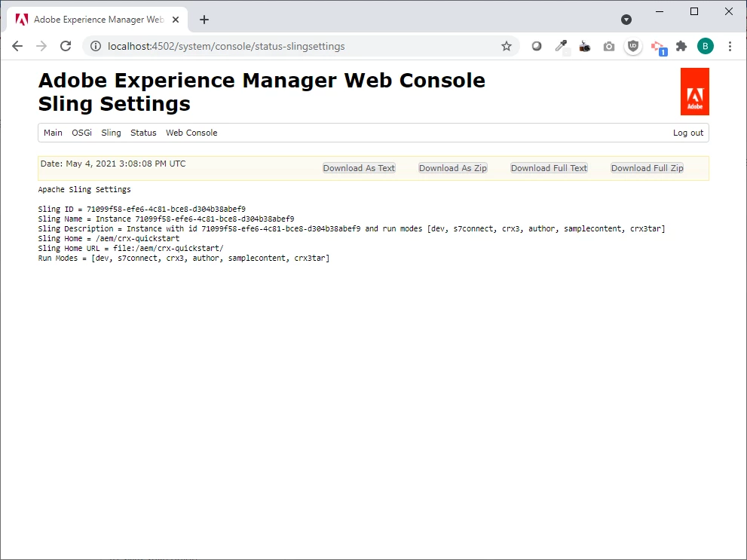Open a new browser tab
The height and width of the screenshot is (560, 747).
pyautogui.click(x=204, y=20)
